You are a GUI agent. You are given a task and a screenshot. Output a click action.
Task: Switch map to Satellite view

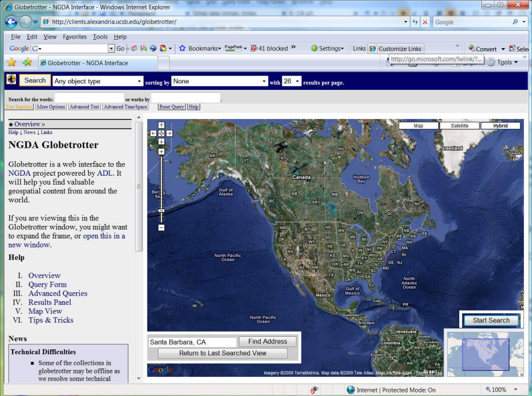tap(459, 125)
